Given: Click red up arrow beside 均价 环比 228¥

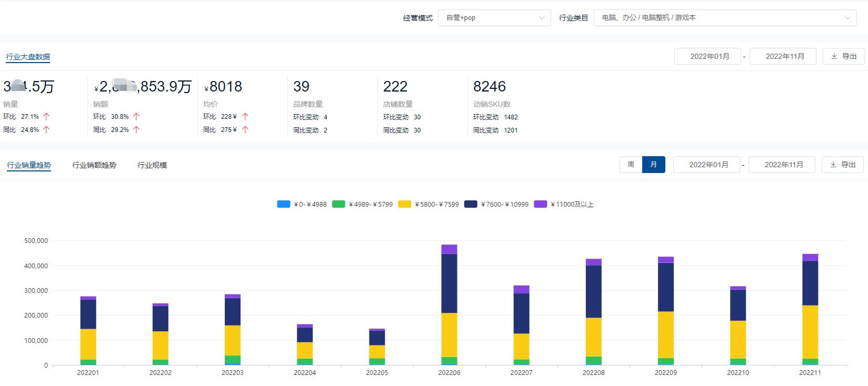Looking at the screenshot, I should point(245,117).
